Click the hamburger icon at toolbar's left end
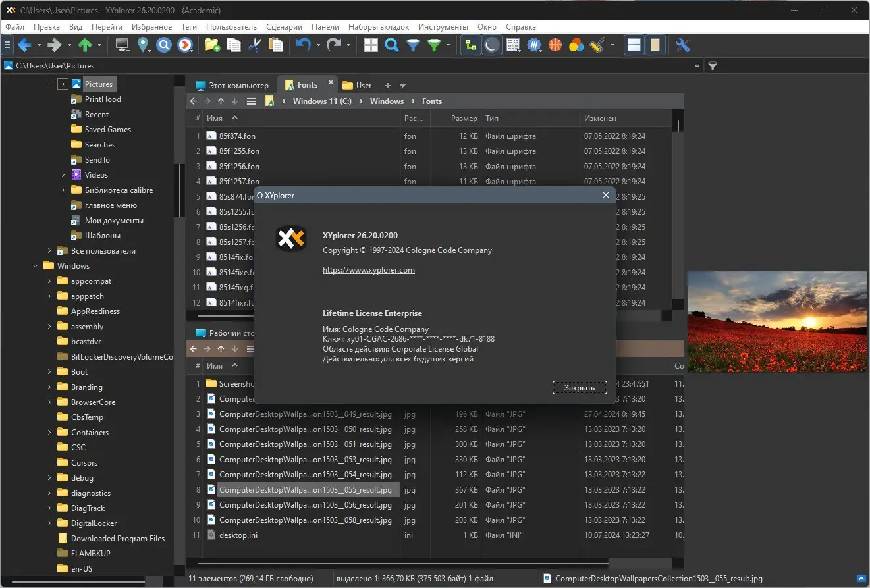The width and height of the screenshot is (870, 588). click(7, 45)
